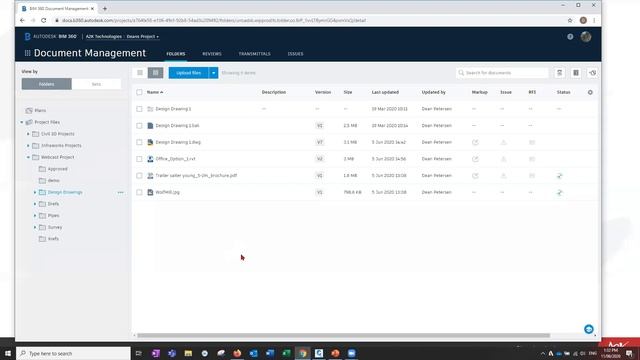
Task: Click markup icon for Design Drawing 1.dwg
Action: pos(475,142)
